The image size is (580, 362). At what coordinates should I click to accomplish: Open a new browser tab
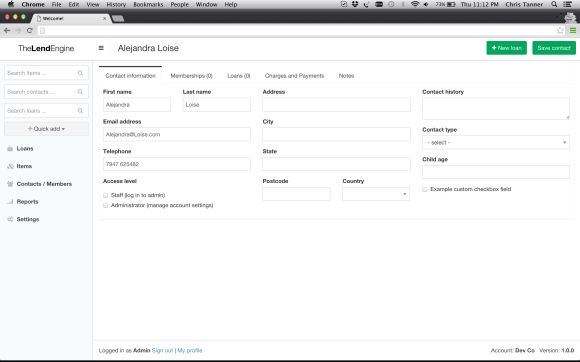[x=118, y=18]
